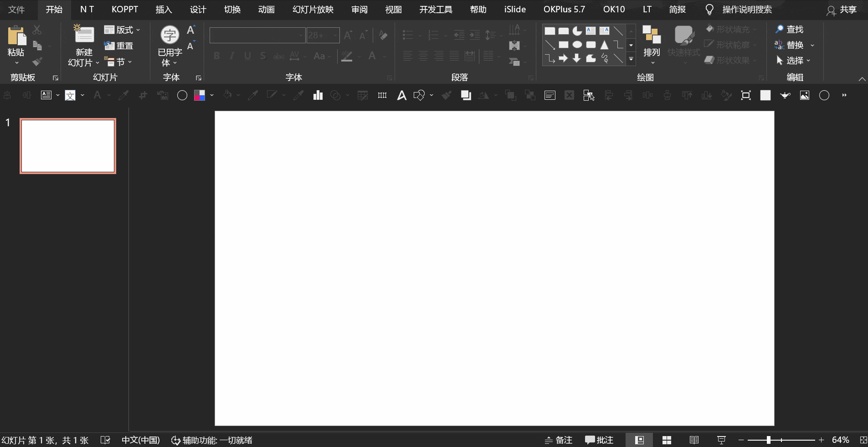Click the Reset (重置) button
868x447 pixels.
pos(118,46)
